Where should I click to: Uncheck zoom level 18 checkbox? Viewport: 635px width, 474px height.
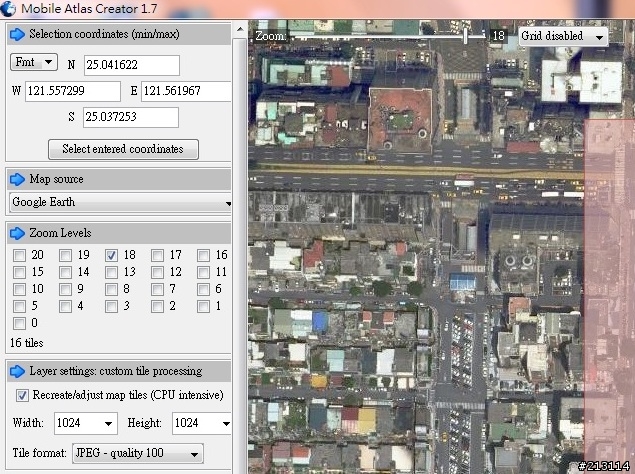[x=111, y=255]
